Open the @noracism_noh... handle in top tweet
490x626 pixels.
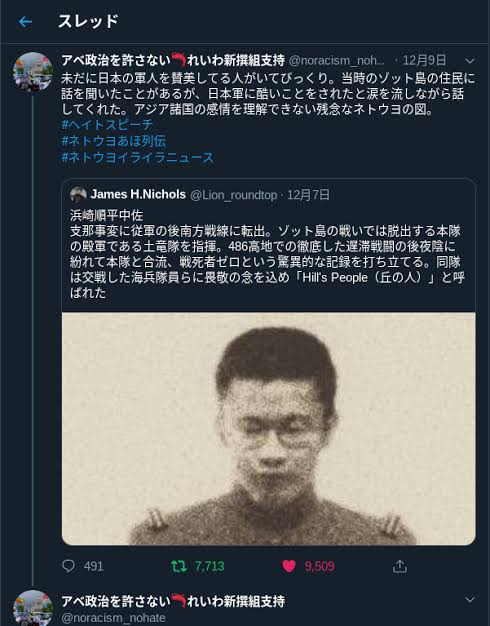pyautogui.click(x=337, y=60)
